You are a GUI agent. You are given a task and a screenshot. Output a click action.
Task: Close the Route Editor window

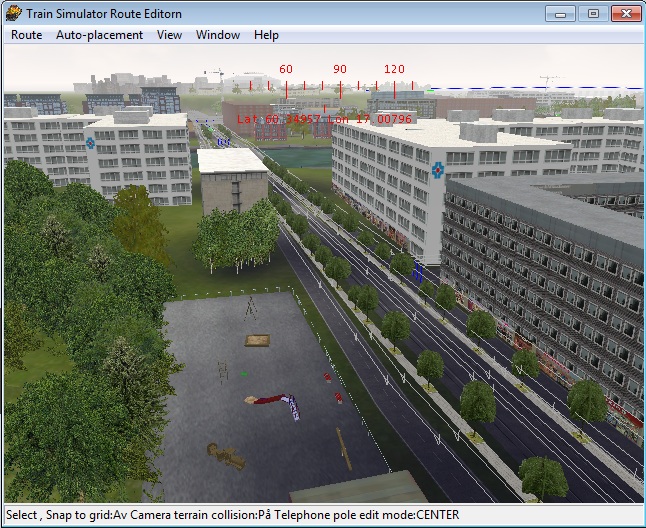[624, 13]
